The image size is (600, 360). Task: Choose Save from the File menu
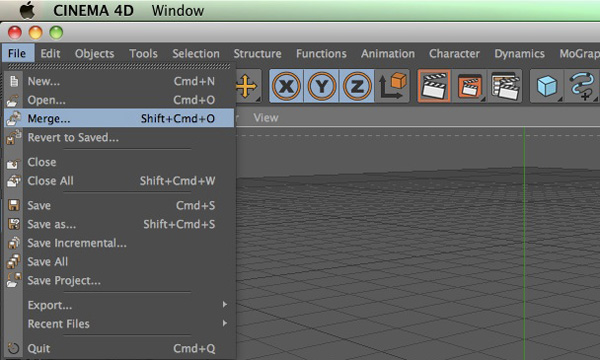click(x=119, y=205)
